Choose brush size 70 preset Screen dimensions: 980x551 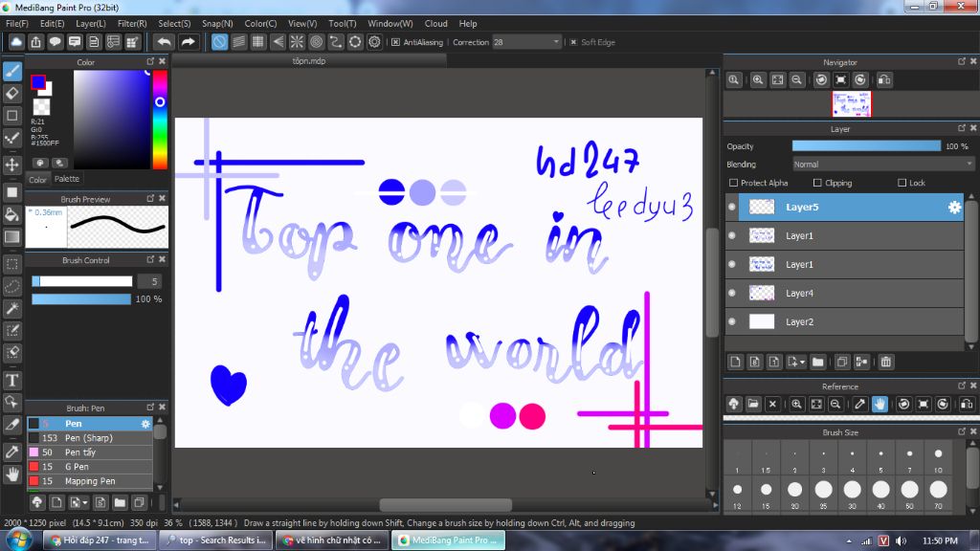coord(938,494)
